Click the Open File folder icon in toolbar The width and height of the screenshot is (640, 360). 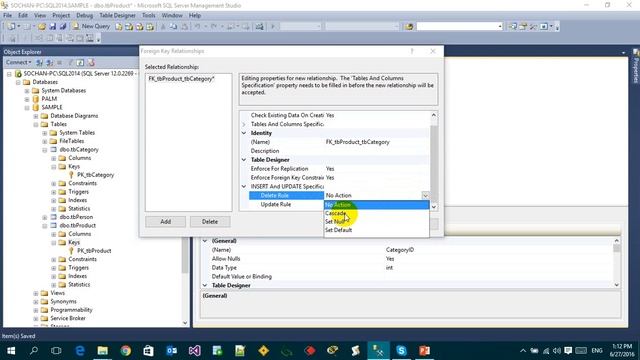(x=42, y=27)
